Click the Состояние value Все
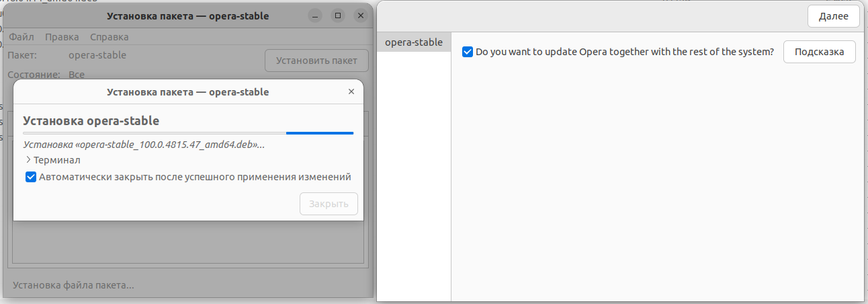Screen dimensions: 868x304 pyautogui.click(x=77, y=75)
